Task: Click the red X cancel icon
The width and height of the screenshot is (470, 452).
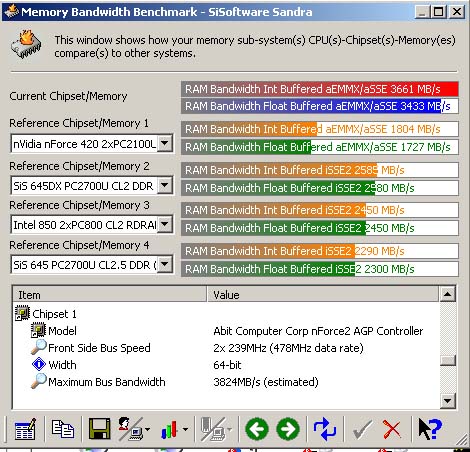Action: (392, 429)
